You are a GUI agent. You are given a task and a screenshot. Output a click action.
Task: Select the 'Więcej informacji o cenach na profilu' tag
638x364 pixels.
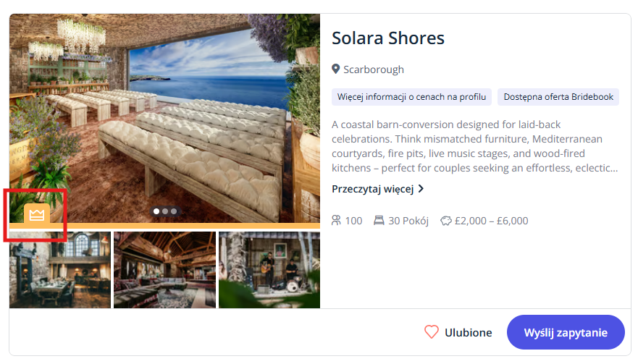pos(412,97)
